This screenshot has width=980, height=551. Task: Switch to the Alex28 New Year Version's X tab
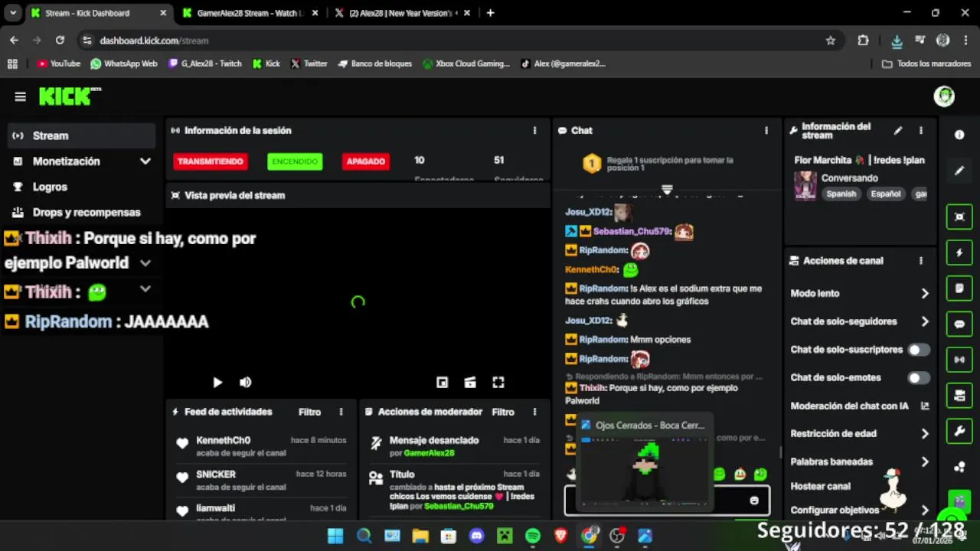pyautogui.click(x=403, y=13)
